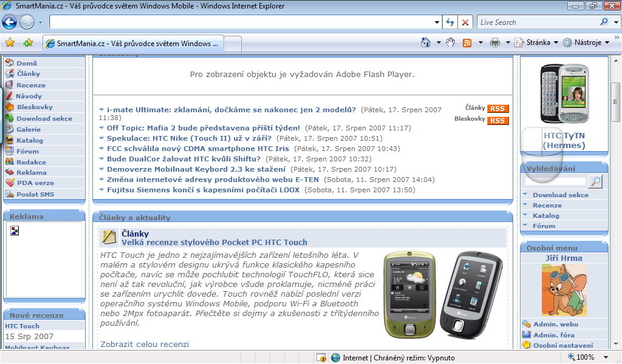Image resolution: width=622 pixels, height=364 pixels.
Task: Click the HTC TyTN phone image
Action: pyautogui.click(x=564, y=93)
